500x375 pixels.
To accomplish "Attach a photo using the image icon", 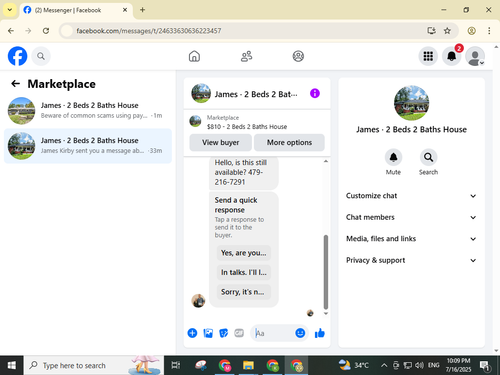I will (x=208, y=333).
